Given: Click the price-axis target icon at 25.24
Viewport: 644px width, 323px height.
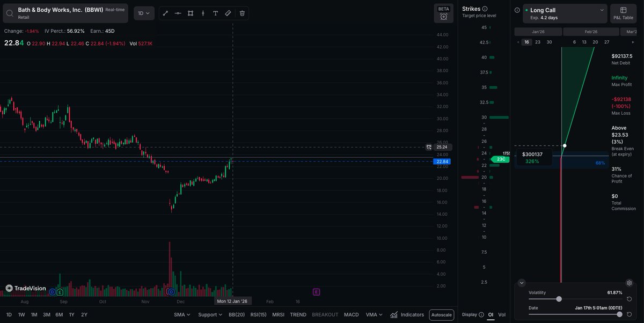Looking at the screenshot, I should (x=429, y=146).
